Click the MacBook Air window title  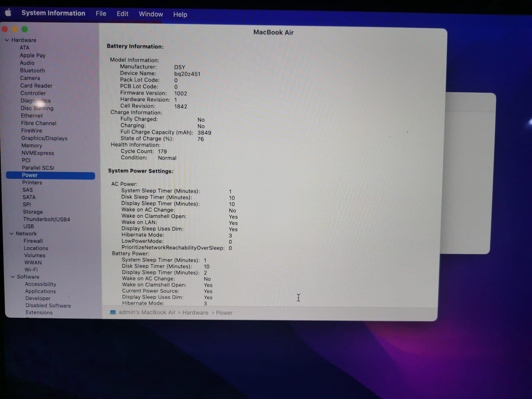(273, 32)
